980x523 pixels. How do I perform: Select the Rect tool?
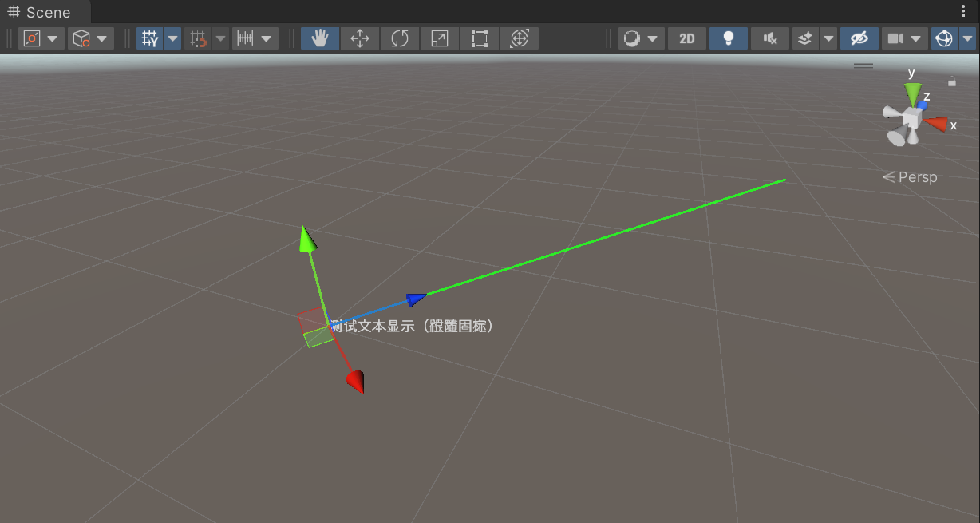click(480, 38)
